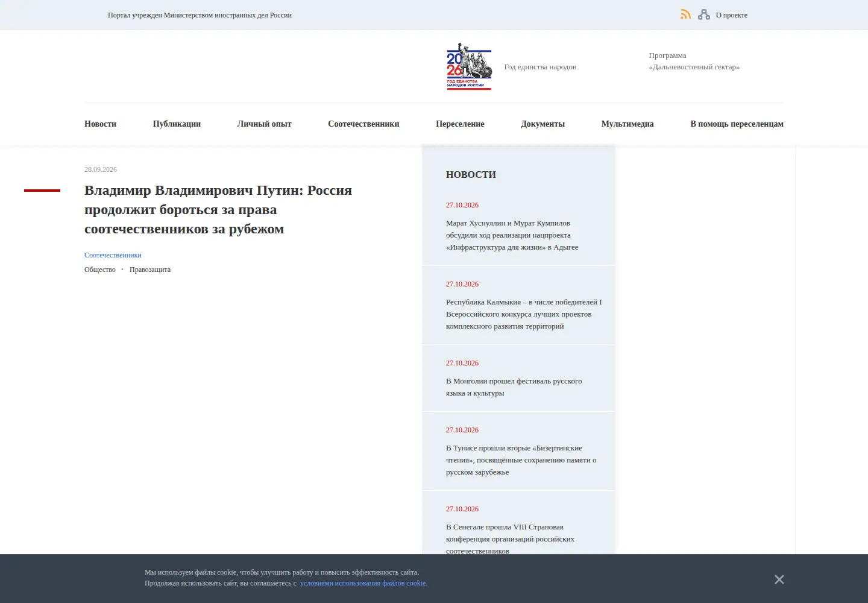This screenshot has width=868, height=603.
Task: Select Личный опыт in the navigation
Action: tap(265, 124)
